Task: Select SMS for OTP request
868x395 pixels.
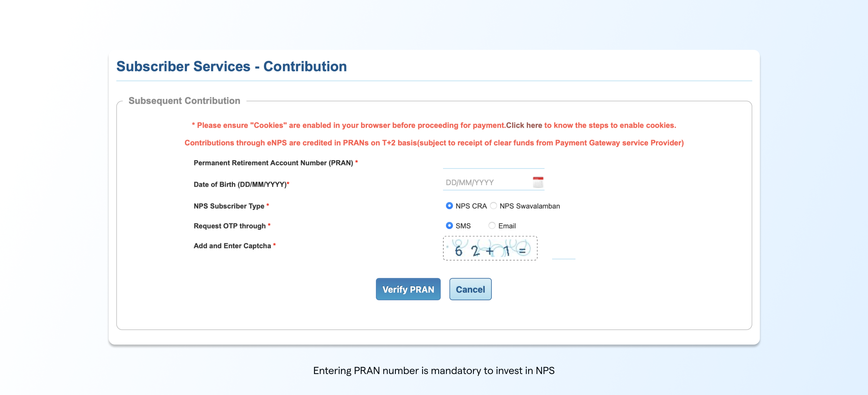Action: tap(449, 226)
